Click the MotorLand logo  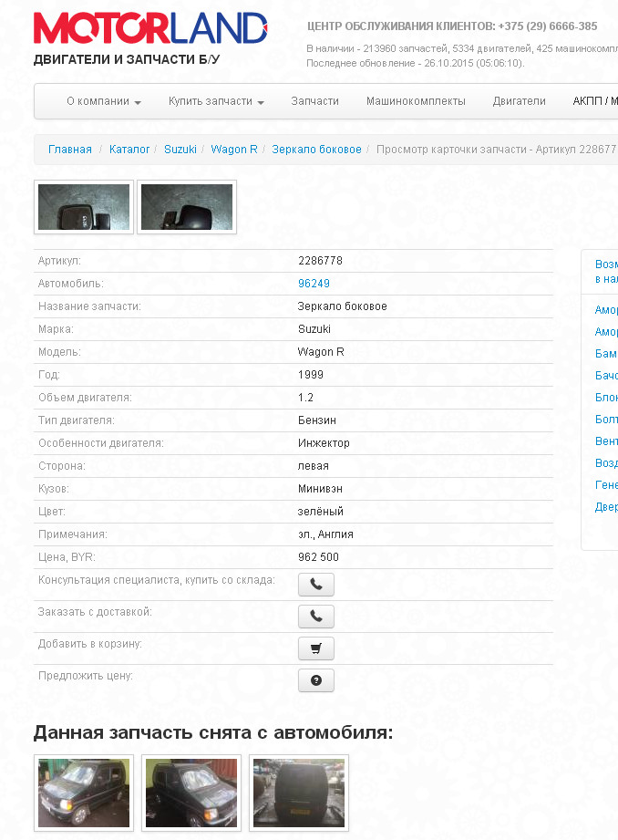pyautogui.click(x=150, y=29)
